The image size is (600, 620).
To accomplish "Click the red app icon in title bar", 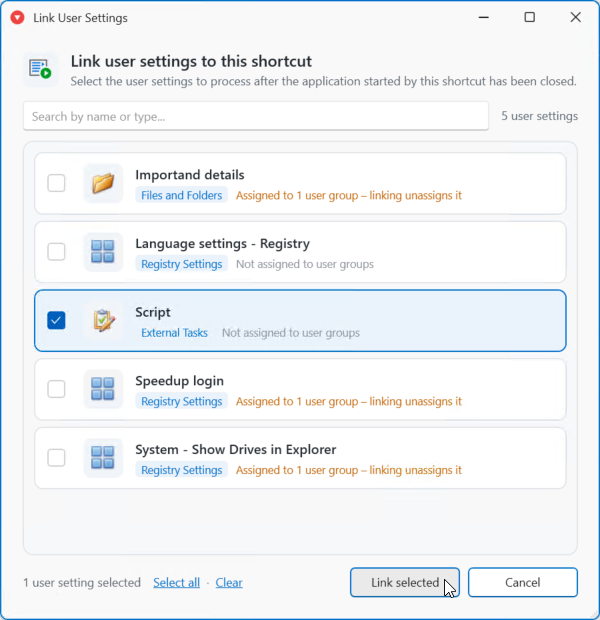I will click(x=17, y=17).
